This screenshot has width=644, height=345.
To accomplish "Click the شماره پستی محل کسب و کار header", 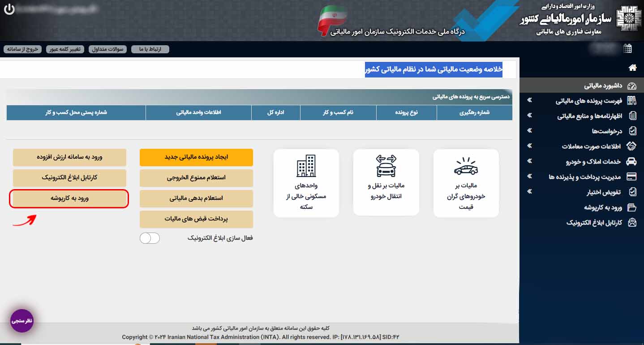I will pyautogui.click(x=76, y=112).
